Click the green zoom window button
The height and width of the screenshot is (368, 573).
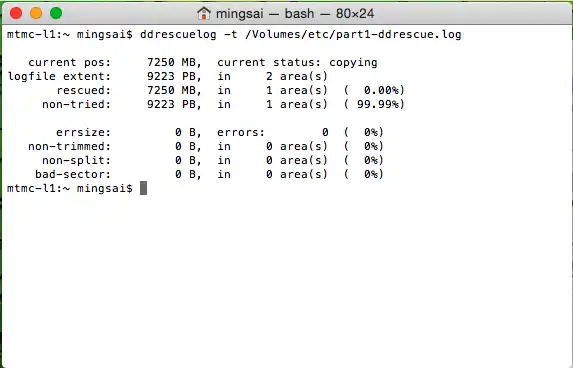click(56, 14)
